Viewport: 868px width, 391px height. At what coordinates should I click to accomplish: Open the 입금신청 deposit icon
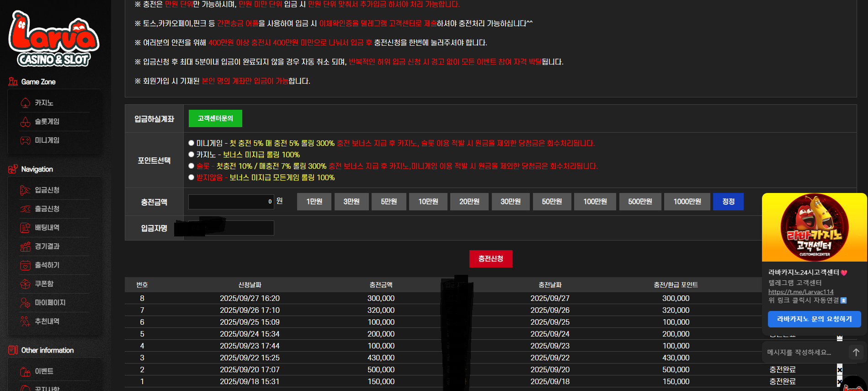pyautogui.click(x=25, y=190)
